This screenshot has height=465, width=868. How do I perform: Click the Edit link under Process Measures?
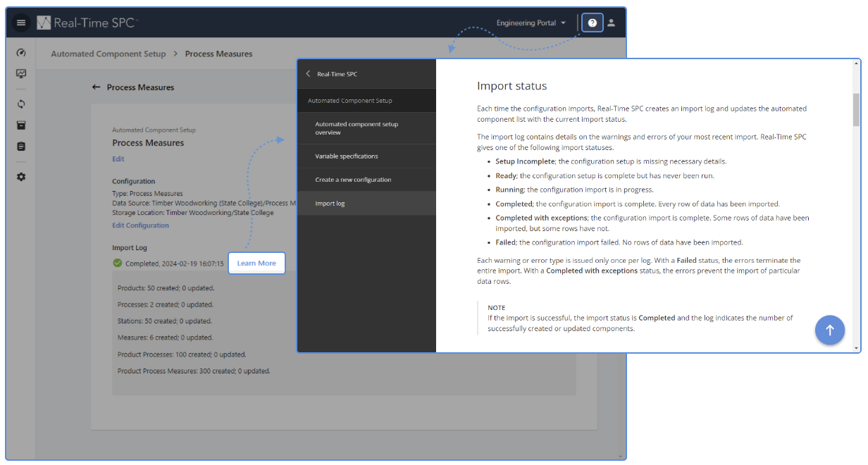tap(118, 159)
